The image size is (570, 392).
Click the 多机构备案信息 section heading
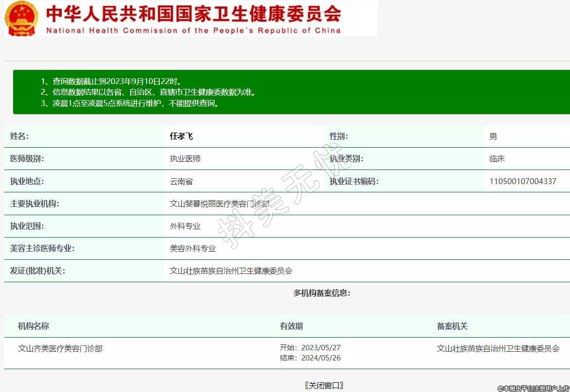pyautogui.click(x=321, y=293)
